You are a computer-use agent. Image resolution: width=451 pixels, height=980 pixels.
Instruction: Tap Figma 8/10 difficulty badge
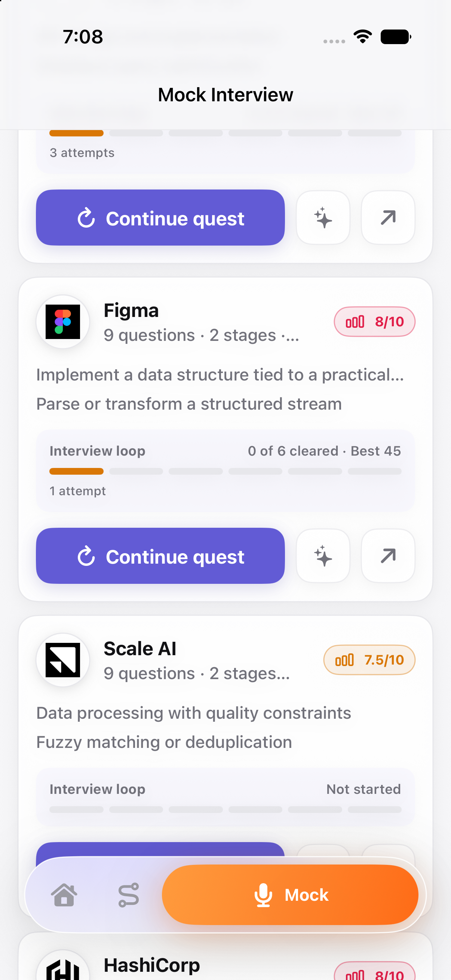[374, 322]
